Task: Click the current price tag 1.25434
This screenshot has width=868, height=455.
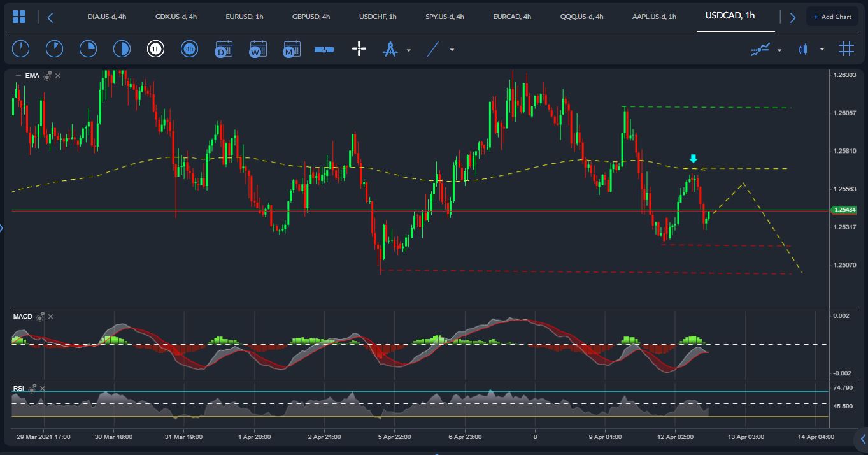Action: coord(844,210)
